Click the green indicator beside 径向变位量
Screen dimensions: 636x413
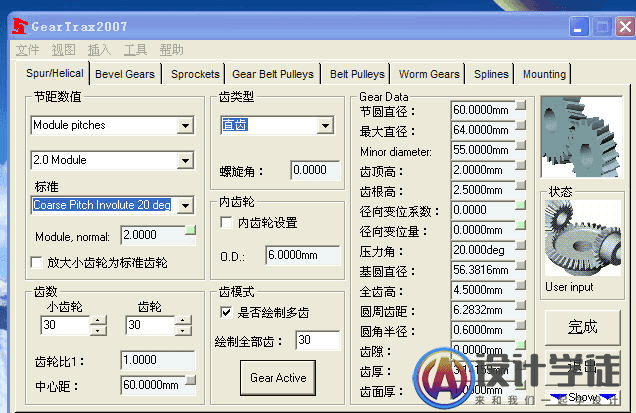(x=521, y=225)
